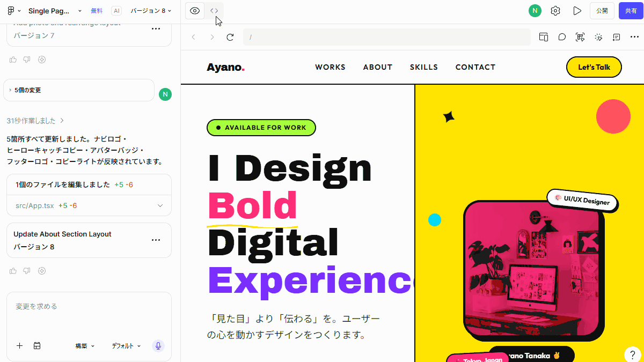
Task: Click the 公開 publish button
Action: point(602,11)
